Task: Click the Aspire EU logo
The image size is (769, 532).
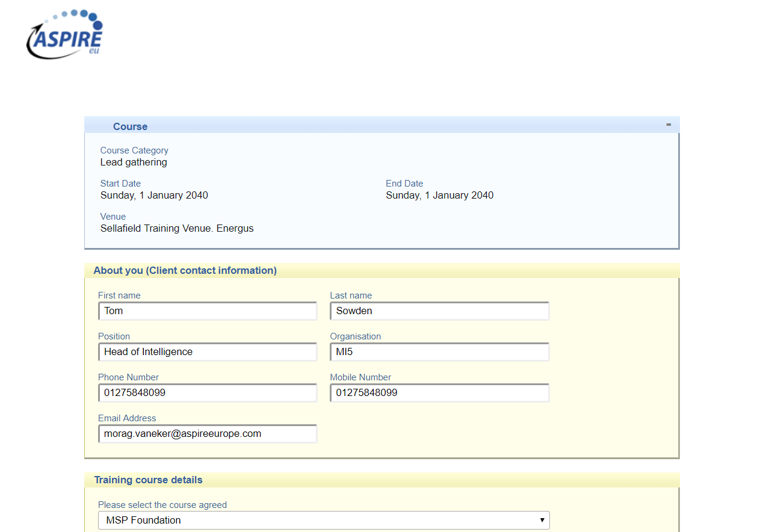Action: pos(65,34)
